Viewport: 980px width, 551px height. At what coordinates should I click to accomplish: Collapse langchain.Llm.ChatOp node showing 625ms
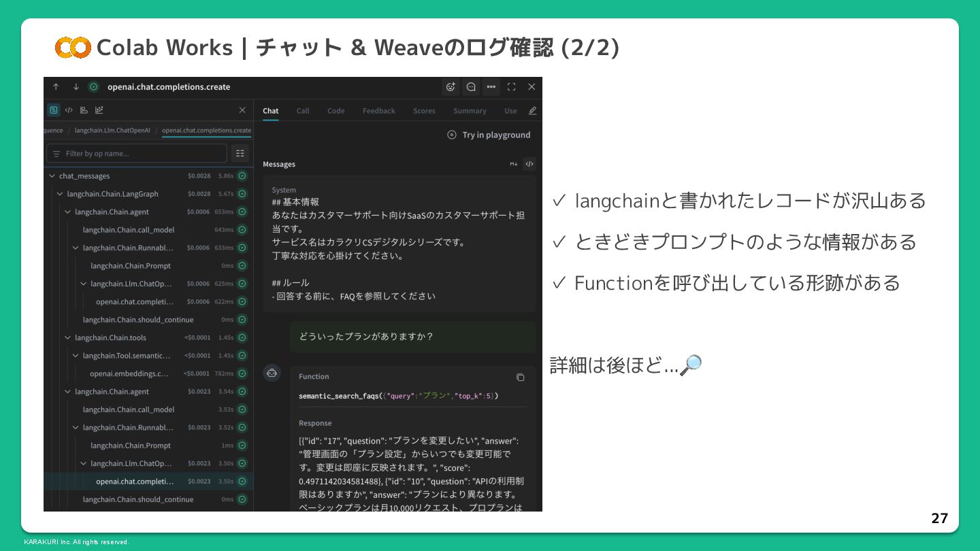coord(84,284)
